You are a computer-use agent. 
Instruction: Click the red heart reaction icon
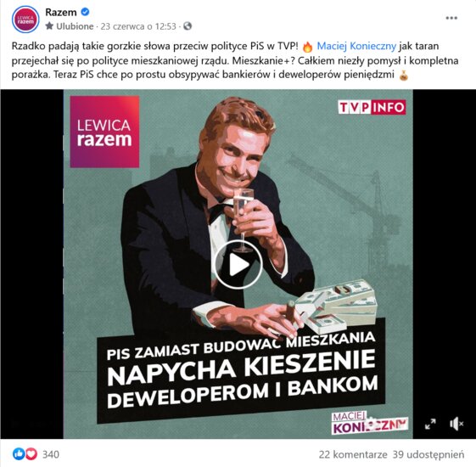(31, 454)
